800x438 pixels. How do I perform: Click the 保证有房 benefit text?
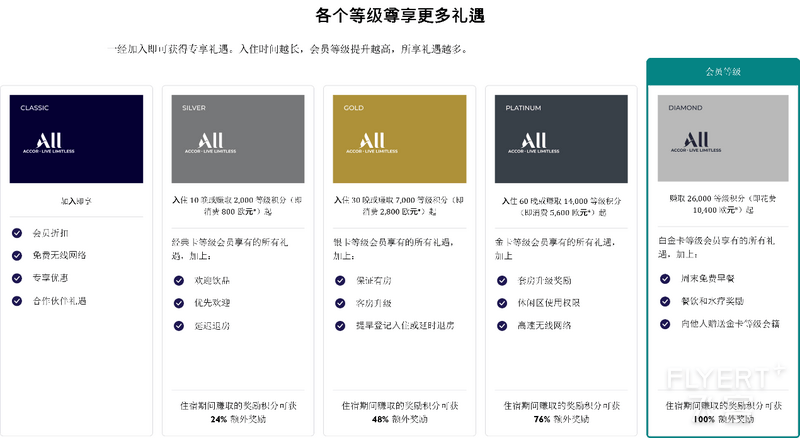pyautogui.click(x=374, y=280)
